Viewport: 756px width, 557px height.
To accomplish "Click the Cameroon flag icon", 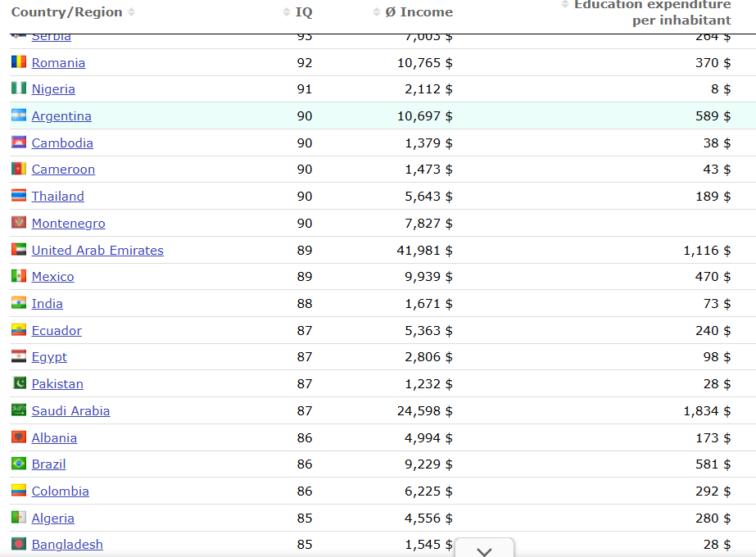I will [x=19, y=169].
